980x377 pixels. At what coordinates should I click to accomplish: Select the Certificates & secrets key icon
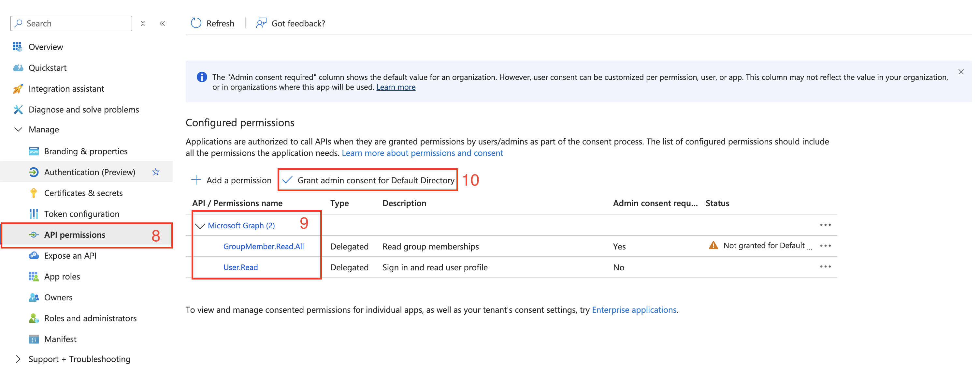[34, 193]
